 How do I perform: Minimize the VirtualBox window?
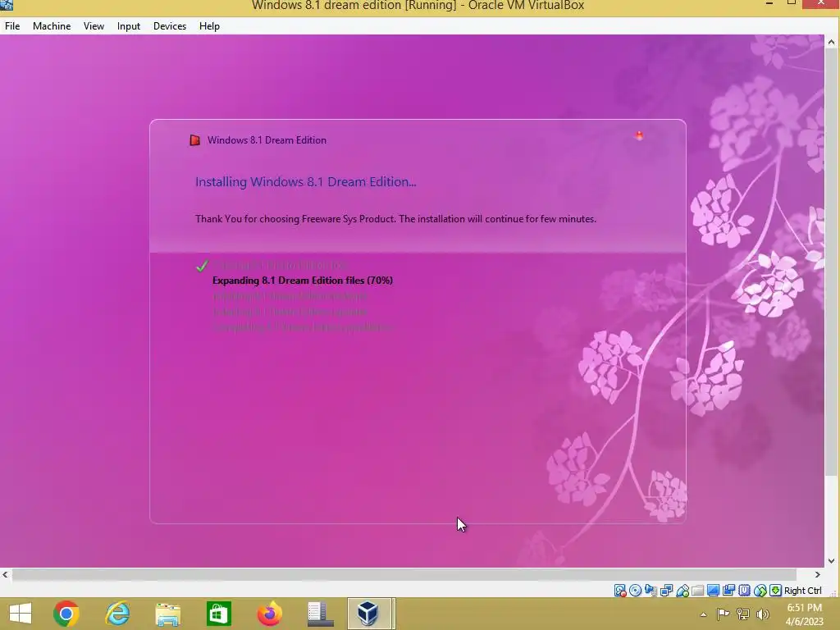769,4
